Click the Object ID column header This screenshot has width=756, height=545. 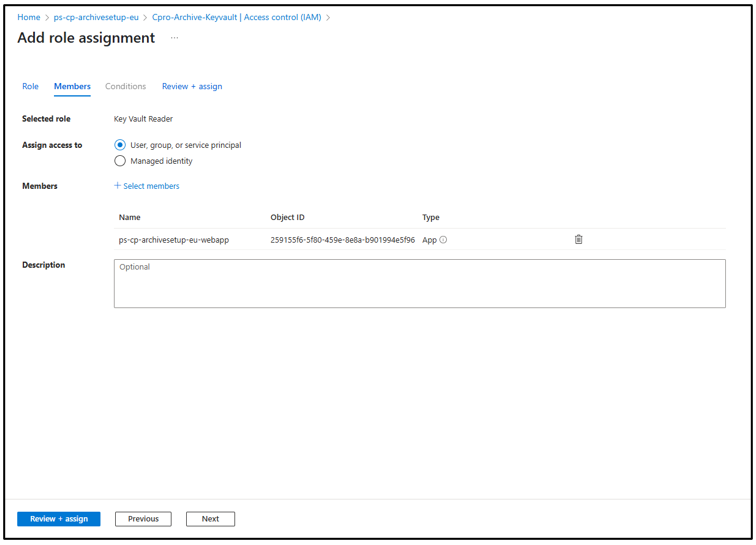[x=287, y=217]
